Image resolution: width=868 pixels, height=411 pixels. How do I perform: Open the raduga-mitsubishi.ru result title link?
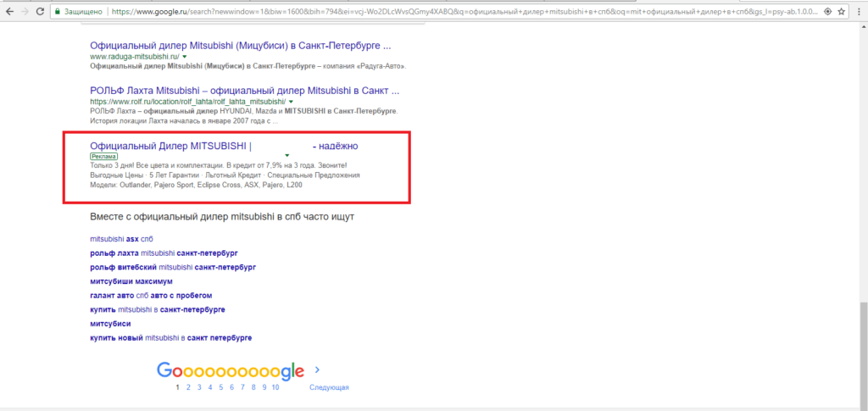[240, 46]
